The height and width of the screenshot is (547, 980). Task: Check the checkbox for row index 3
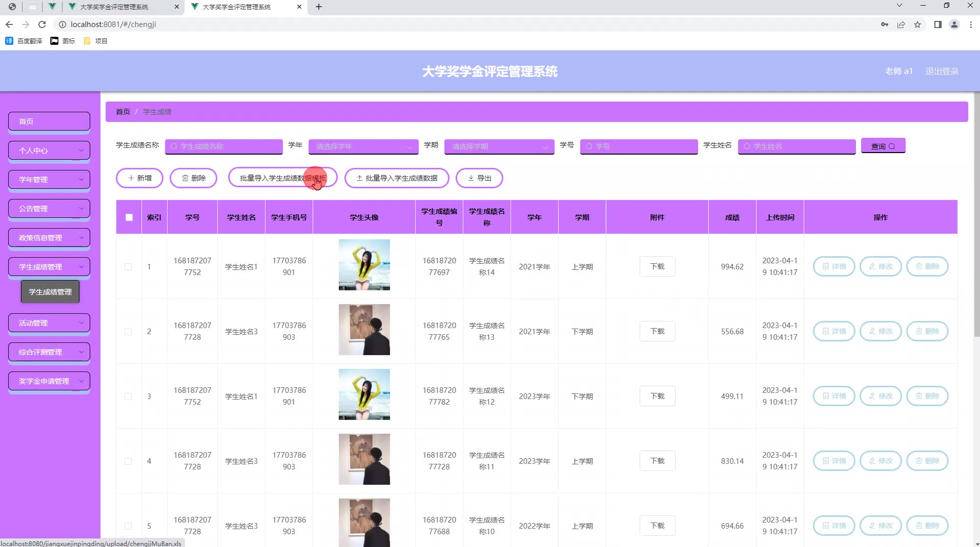(128, 396)
